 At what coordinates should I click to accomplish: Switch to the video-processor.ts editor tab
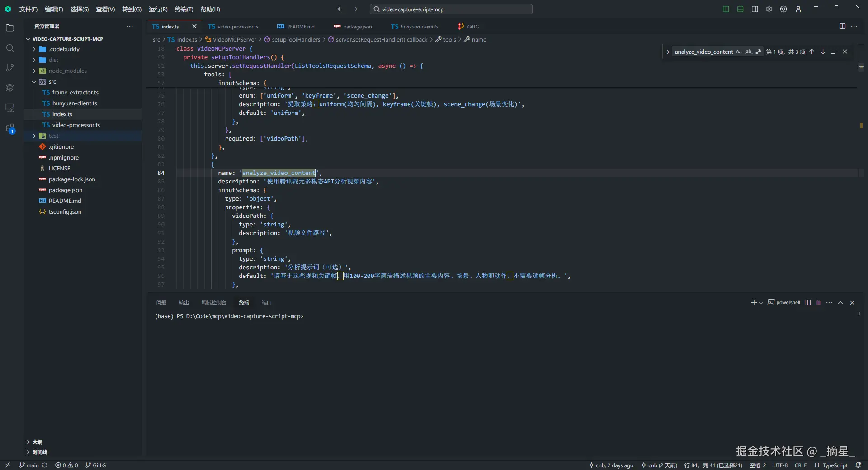tap(233, 26)
